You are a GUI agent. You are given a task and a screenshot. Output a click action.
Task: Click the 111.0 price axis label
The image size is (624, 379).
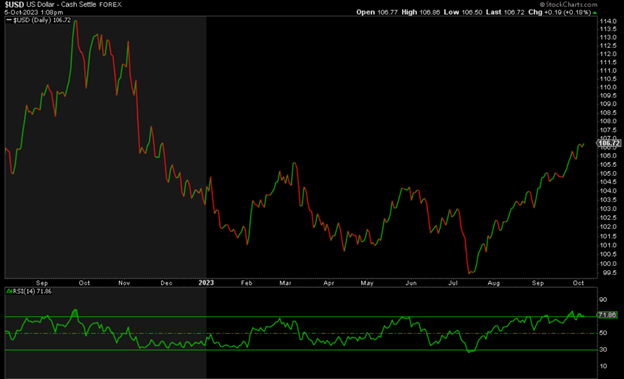tap(608, 70)
